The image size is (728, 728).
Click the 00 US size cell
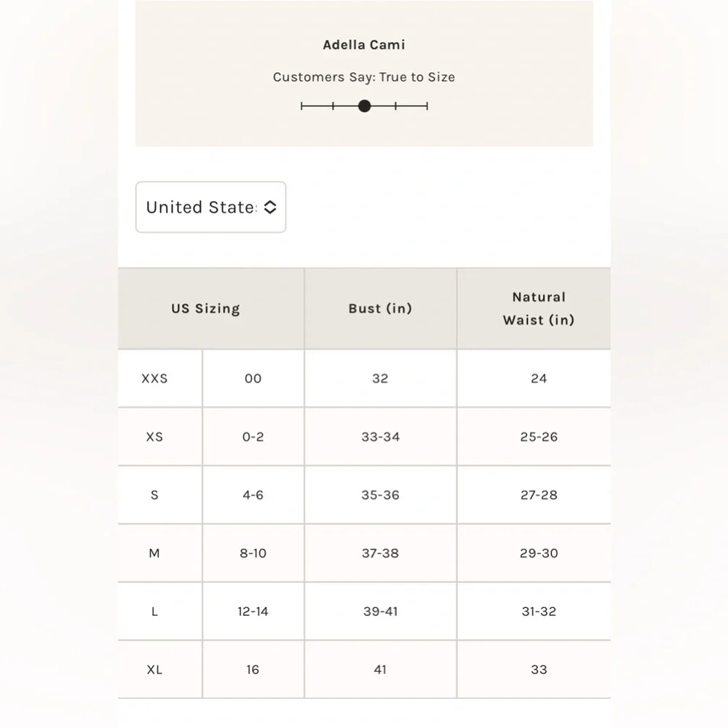(253, 379)
